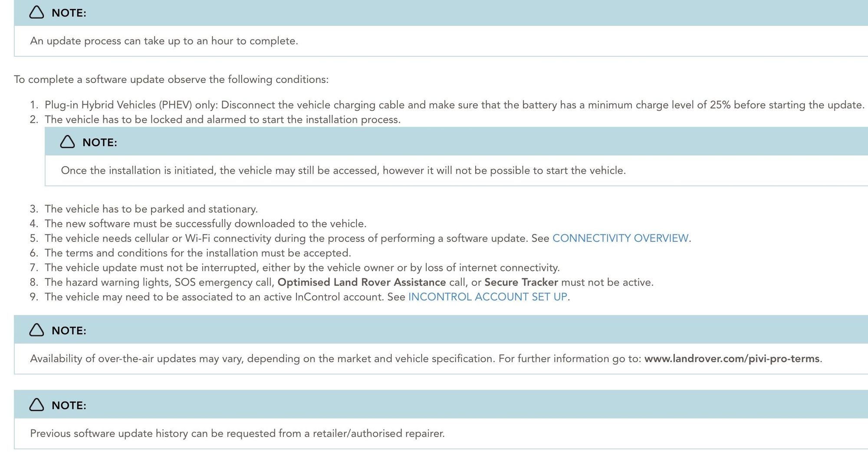868x462 pixels.
Task: Click the NOTE heading above the over-the-air availability text
Action: point(69,331)
